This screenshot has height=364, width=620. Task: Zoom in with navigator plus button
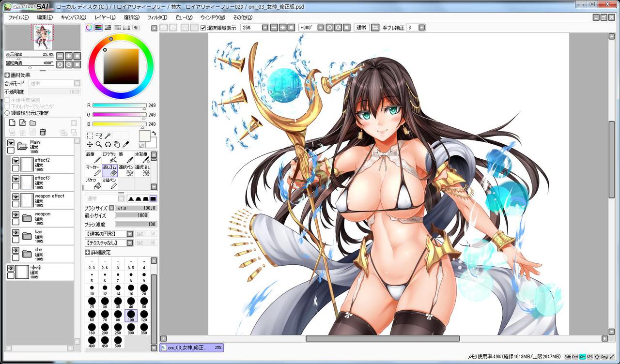tap(69, 56)
